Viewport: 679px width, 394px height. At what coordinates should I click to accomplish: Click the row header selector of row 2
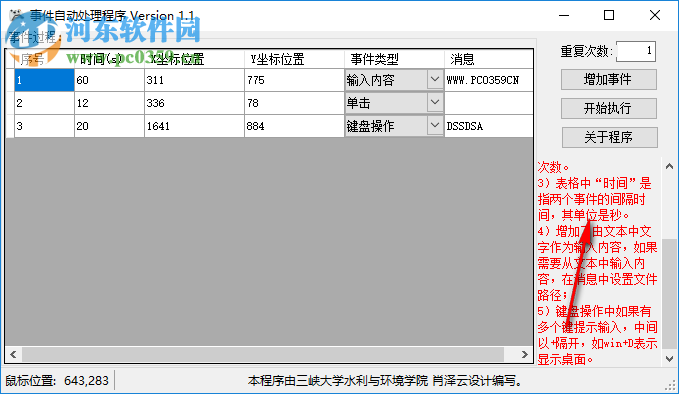coord(10,103)
